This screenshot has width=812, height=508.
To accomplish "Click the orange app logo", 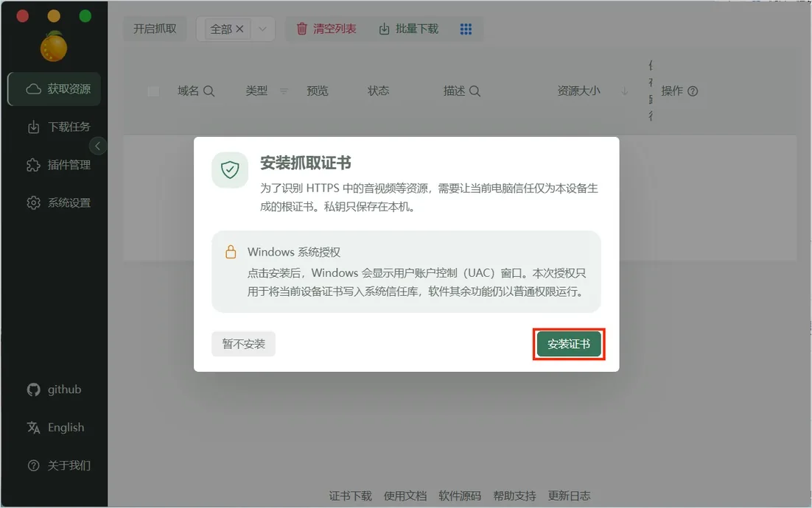I will [x=54, y=46].
